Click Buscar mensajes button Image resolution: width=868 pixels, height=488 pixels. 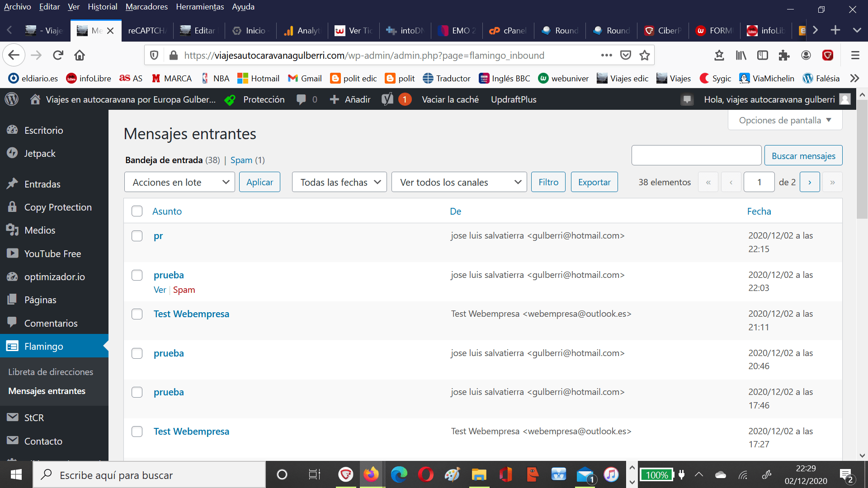pos(803,155)
